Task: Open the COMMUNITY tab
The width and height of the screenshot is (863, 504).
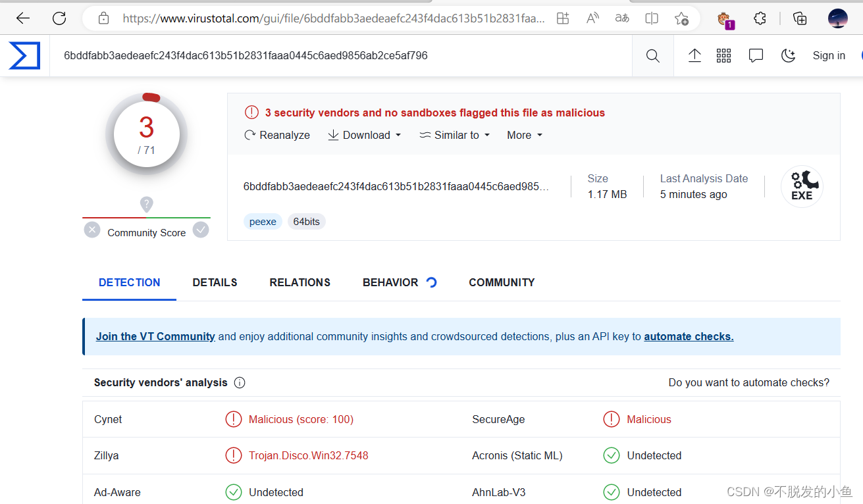Action: [502, 282]
